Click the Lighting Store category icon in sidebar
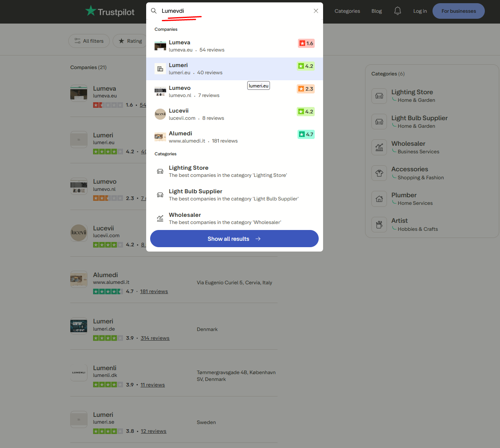The image size is (500, 448). [379, 96]
